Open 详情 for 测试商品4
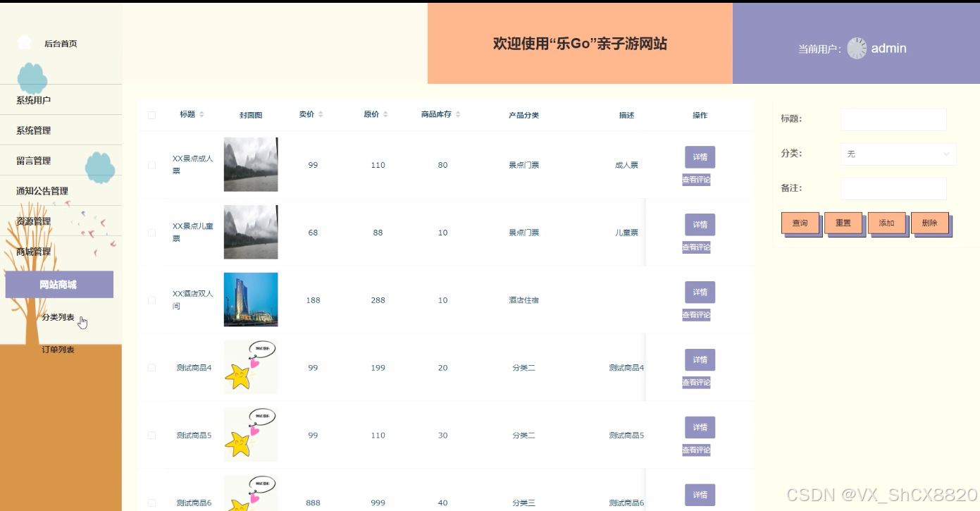This screenshot has width=980, height=511. pos(700,359)
